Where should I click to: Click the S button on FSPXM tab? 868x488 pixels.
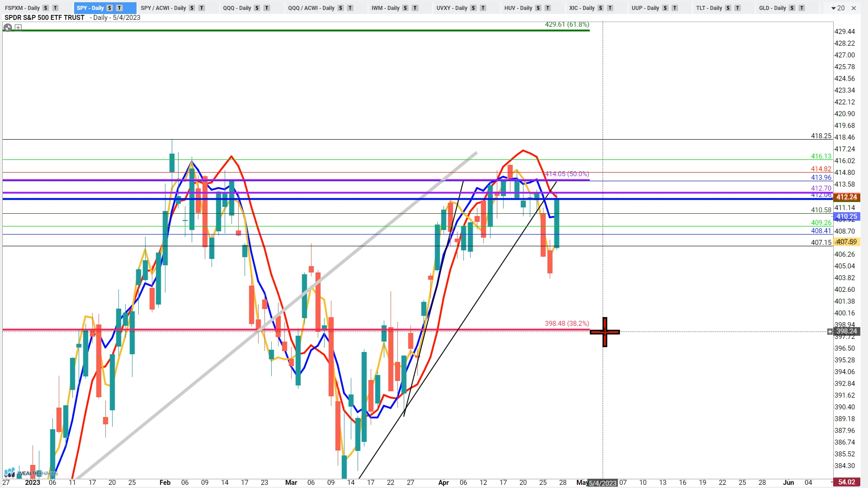pyautogui.click(x=46, y=8)
